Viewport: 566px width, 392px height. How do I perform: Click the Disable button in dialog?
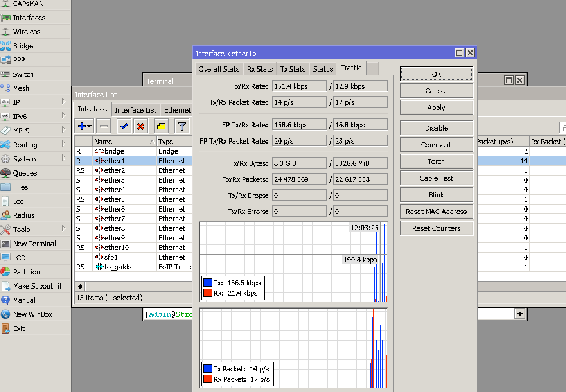436,128
